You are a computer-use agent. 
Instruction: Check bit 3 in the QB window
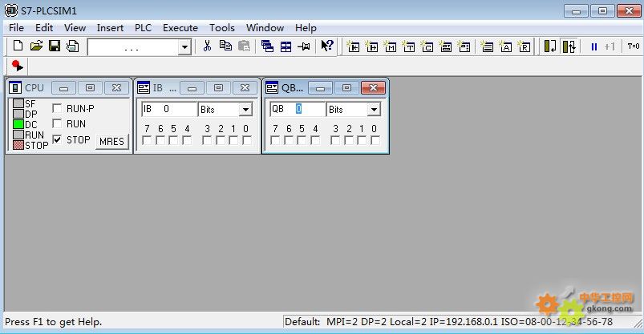[335, 140]
